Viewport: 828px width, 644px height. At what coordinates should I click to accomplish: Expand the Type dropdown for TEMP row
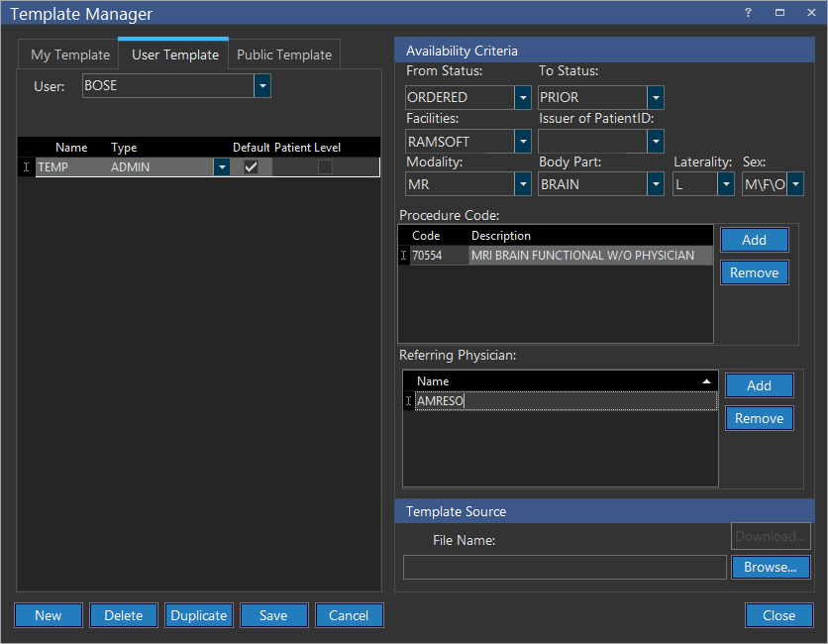coord(222,167)
